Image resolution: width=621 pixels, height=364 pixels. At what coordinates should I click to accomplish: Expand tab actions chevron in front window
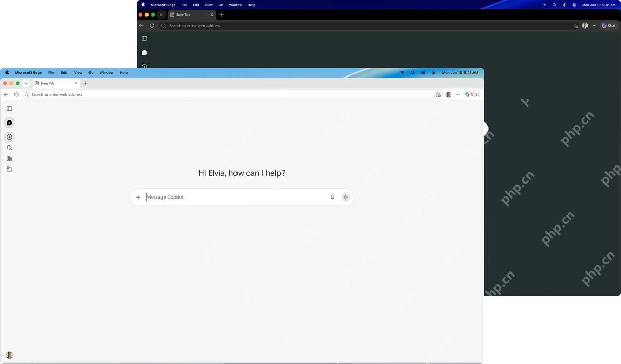pyautogui.click(x=26, y=83)
